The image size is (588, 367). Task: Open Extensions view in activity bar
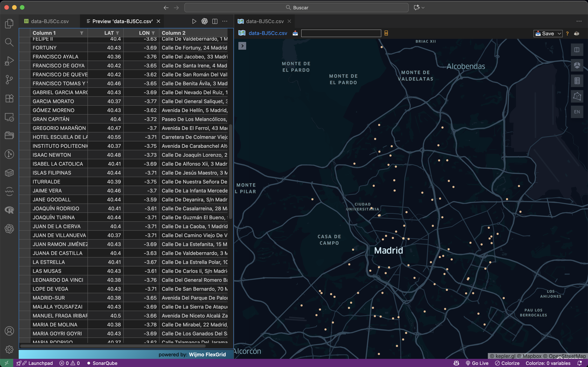click(9, 98)
